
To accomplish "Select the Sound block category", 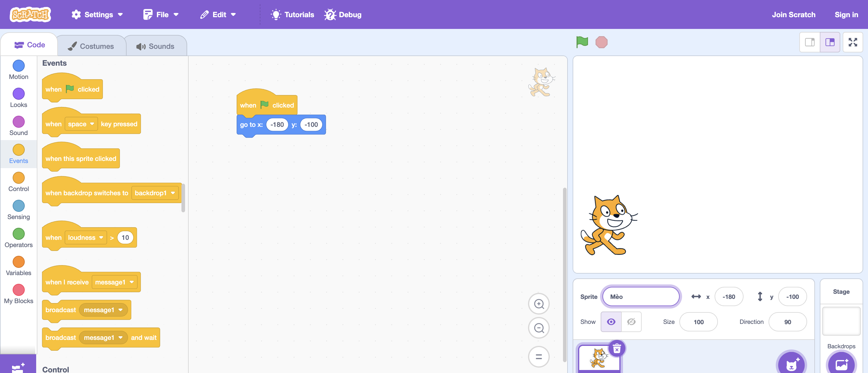I will coord(18,126).
